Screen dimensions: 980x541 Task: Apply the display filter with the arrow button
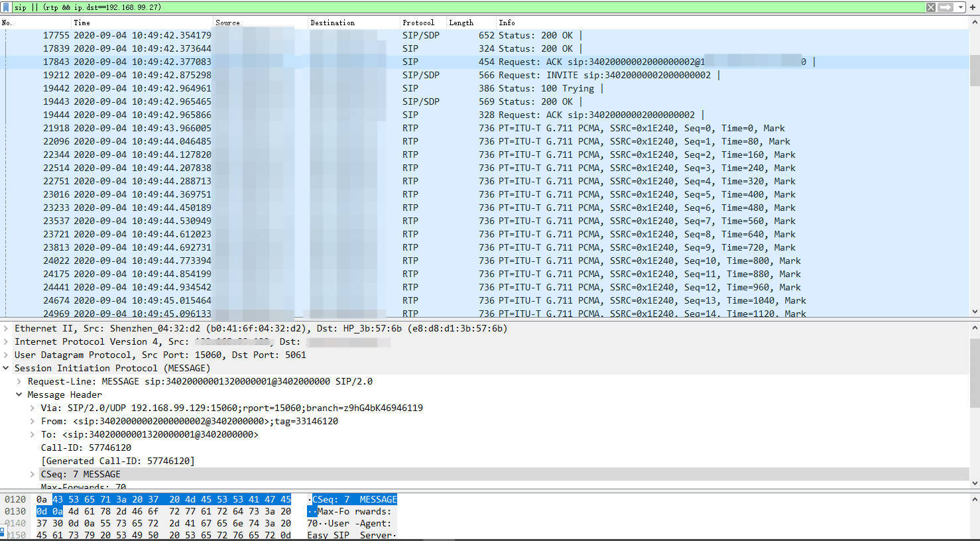(946, 7)
